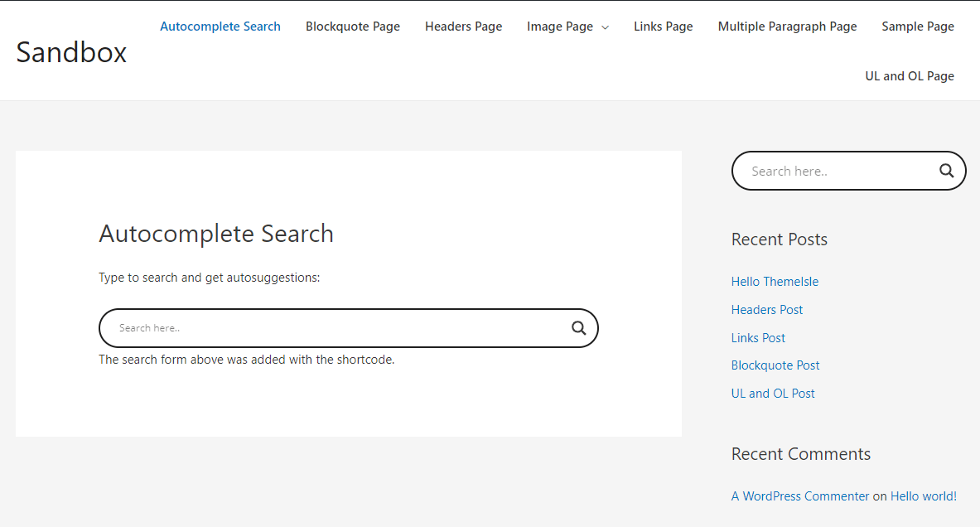Open the Blockquote Page from navigation
This screenshot has height=527, width=980.
pyautogui.click(x=352, y=26)
